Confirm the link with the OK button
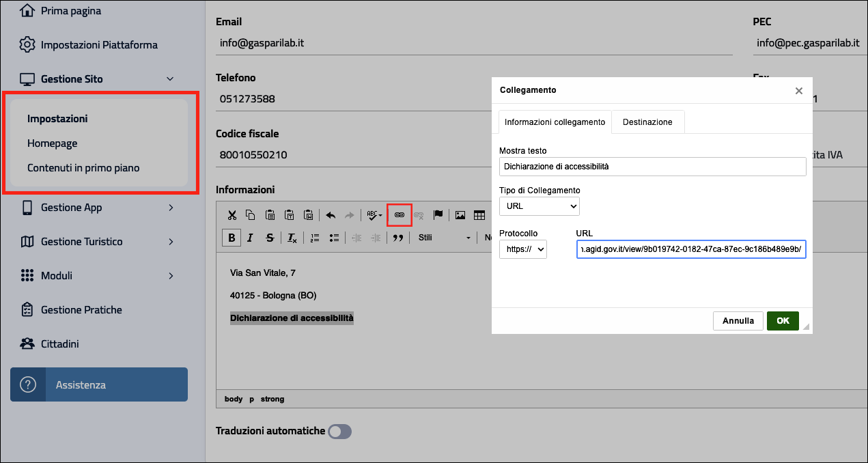The image size is (868, 463). 783,320
